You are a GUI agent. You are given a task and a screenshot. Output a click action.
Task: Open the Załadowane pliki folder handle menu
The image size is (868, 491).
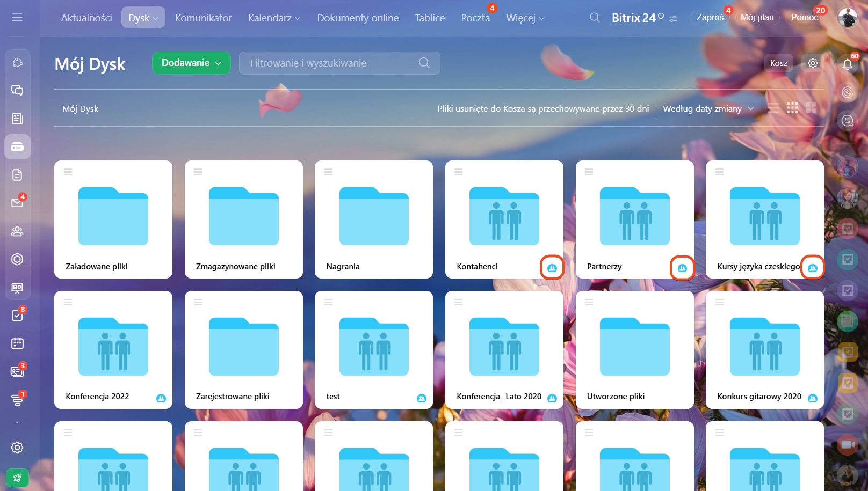68,172
